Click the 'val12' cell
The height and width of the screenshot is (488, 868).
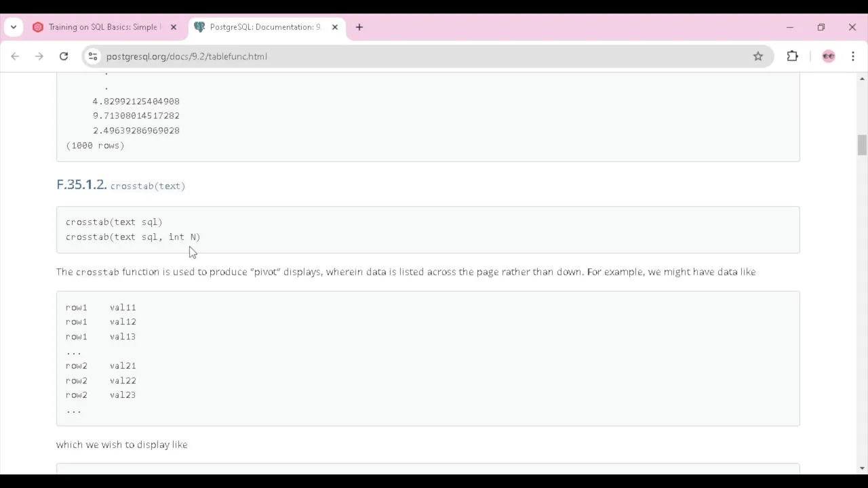[123, 322]
